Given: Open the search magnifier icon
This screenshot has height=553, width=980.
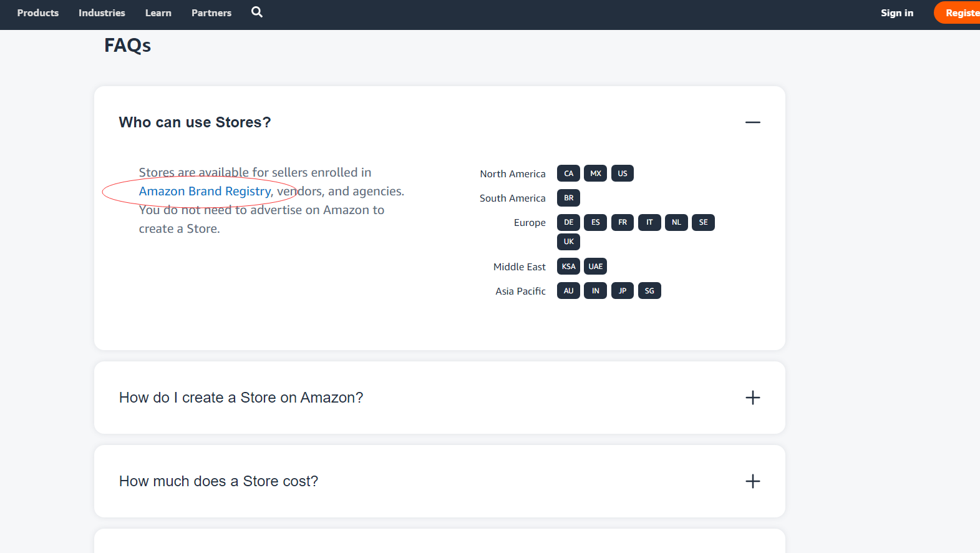Looking at the screenshot, I should 257,12.
